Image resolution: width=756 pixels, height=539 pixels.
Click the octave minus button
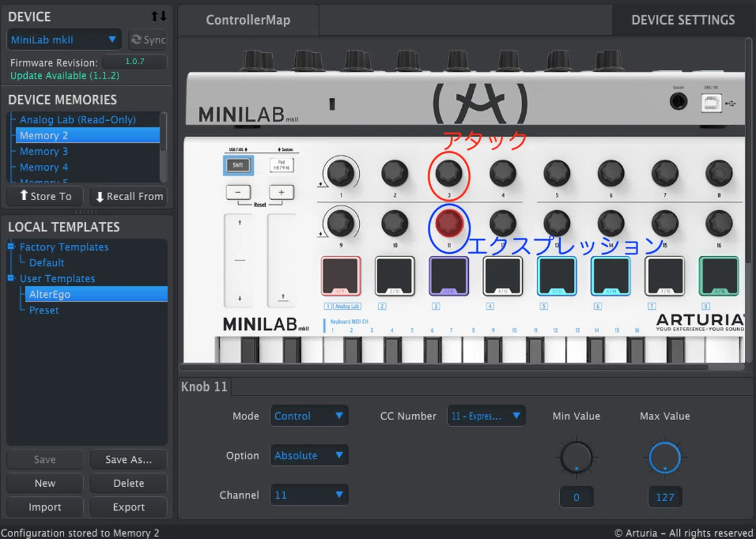coord(238,193)
